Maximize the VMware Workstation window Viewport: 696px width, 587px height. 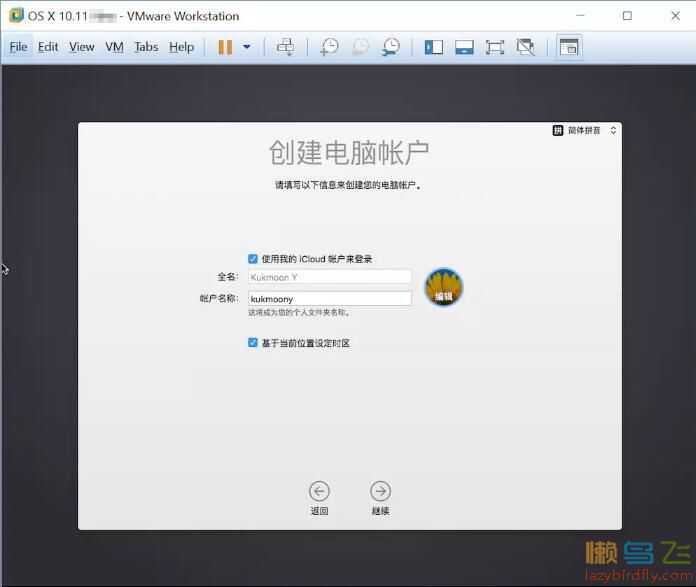click(x=627, y=16)
